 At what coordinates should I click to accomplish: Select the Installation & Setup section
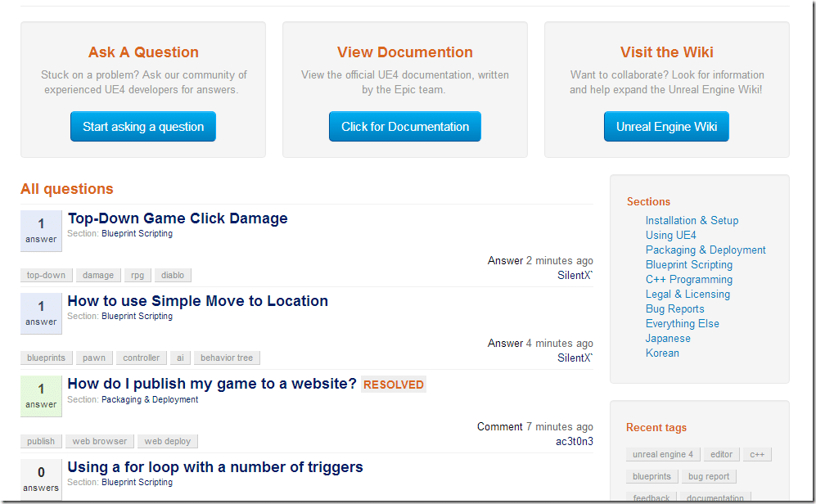692,221
